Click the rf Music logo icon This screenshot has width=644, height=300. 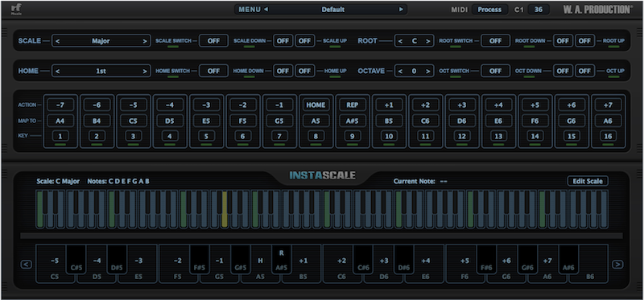click(16, 9)
